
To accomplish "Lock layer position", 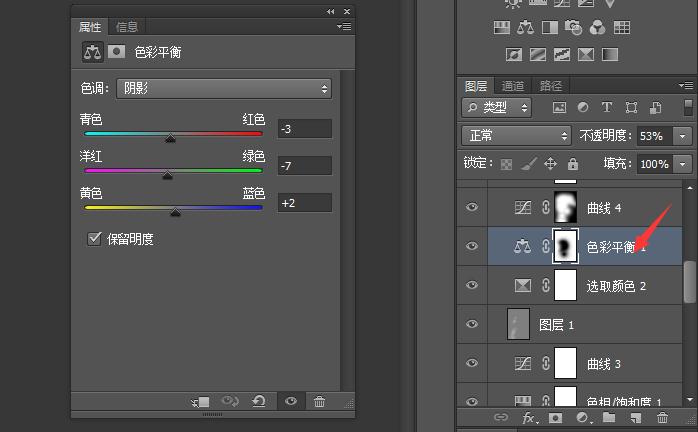I will pyautogui.click(x=550, y=164).
